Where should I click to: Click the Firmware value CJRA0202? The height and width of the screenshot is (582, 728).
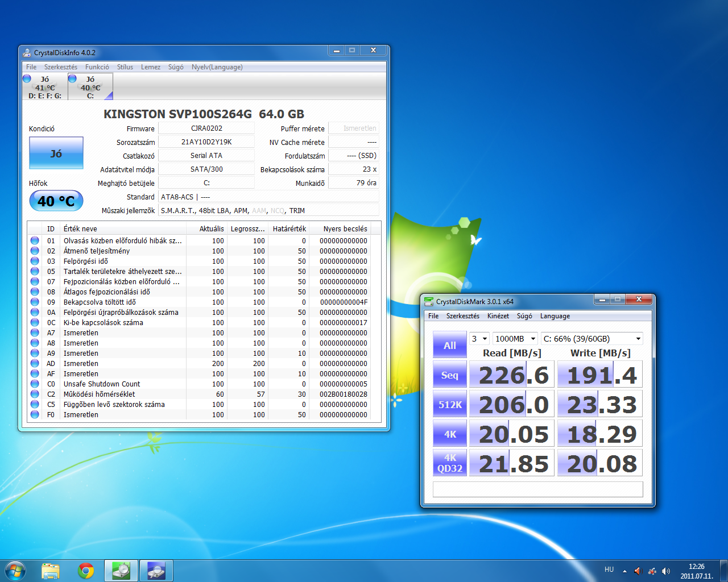click(x=206, y=128)
